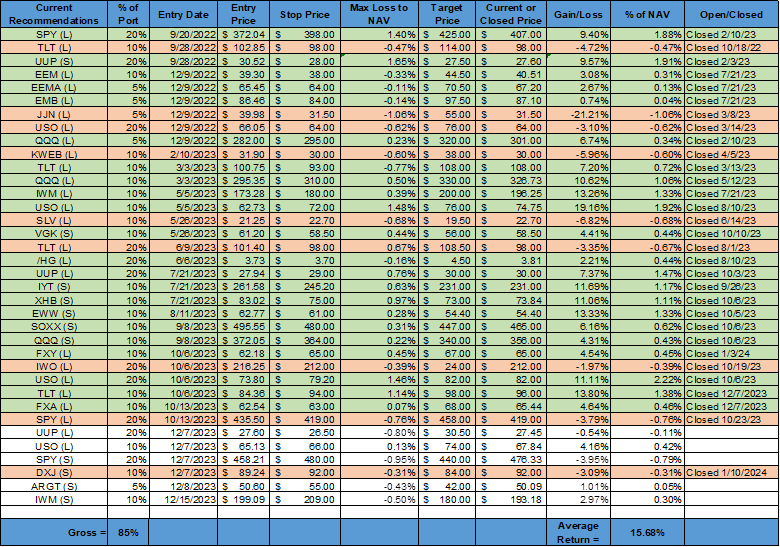Viewport: 780px width, 547px height.
Task: Click the '2.22%' NAV value
Action: click(x=647, y=380)
